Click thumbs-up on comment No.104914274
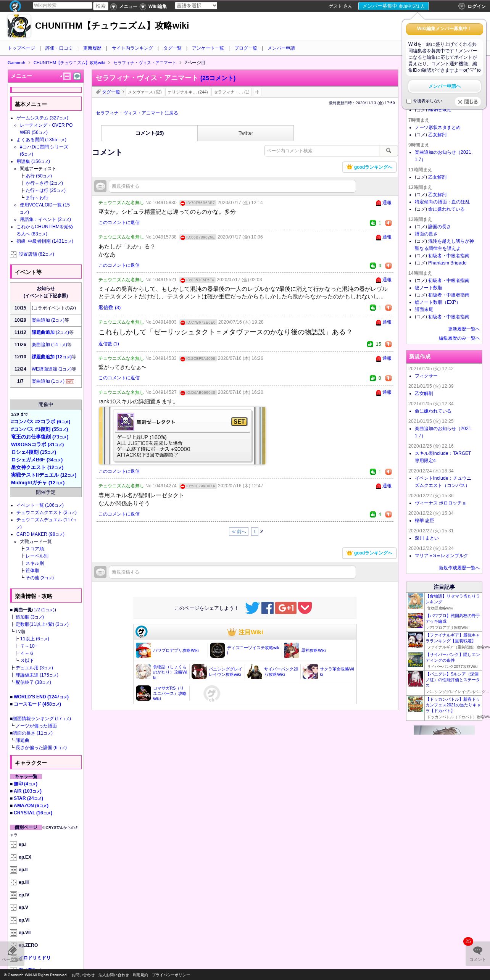 coord(373,514)
